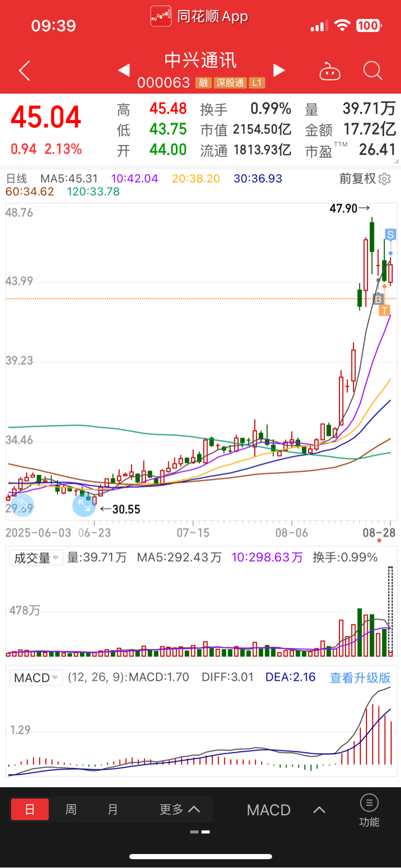Switch to 日 daily chart tab
401x868 pixels.
point(30,810)
